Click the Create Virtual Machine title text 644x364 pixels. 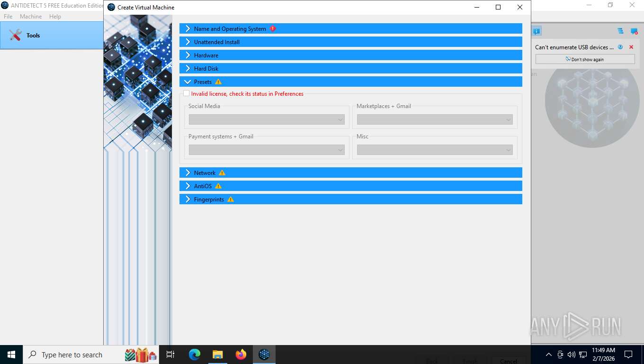click(x=146, y=8)
